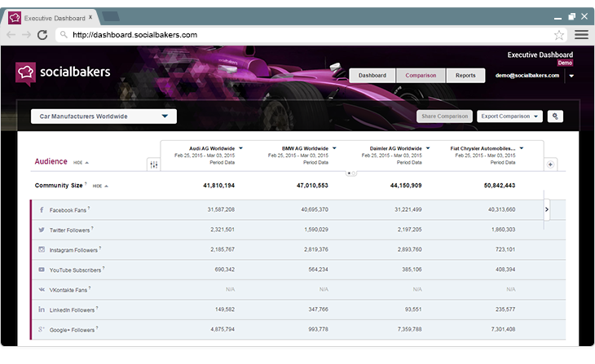595x364 pixels.
Task: Go back with browser back arrow
Action: tap(11, 35)
